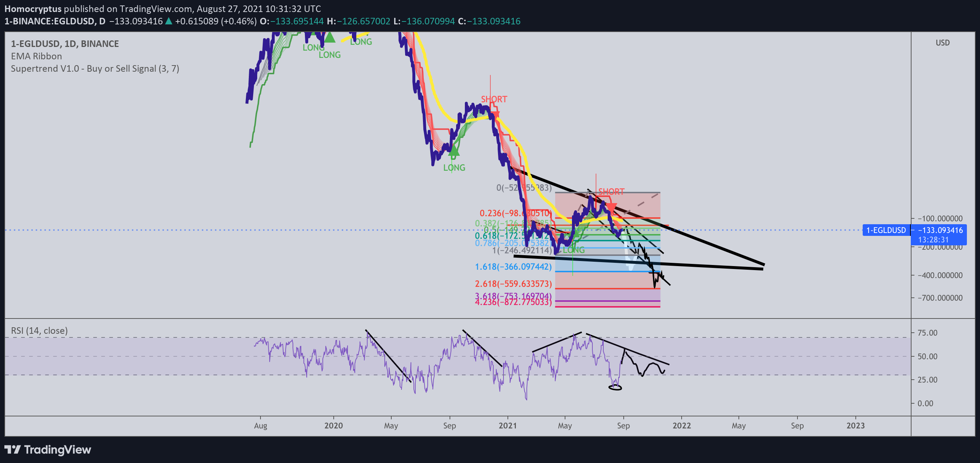Click the 25.00 RSI axis label
The height and width of the screenshot is (463, 980).
(x=927, y=379)
